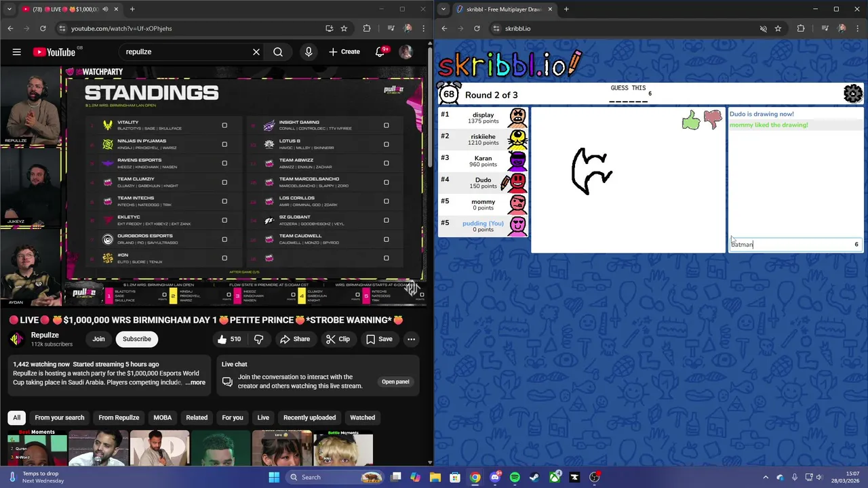This screenshot has height=488, width=868.
Task: Install app icon in YouTube address bar
Action: coord(329,28)
